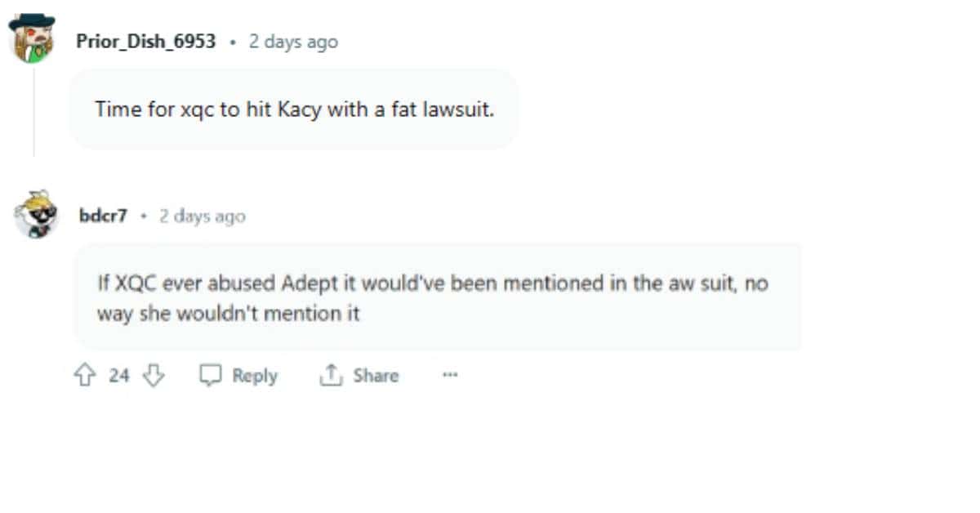Select the speech bubble icon next to Reply
Screen dimensions: 980x513
(x=212, y=375)
